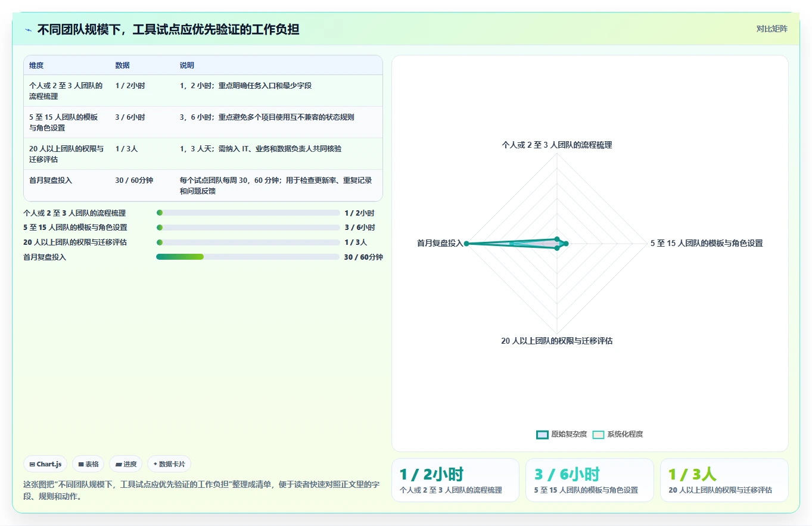
Task: Click the 数据 column header
Action: tap(122, 66)
